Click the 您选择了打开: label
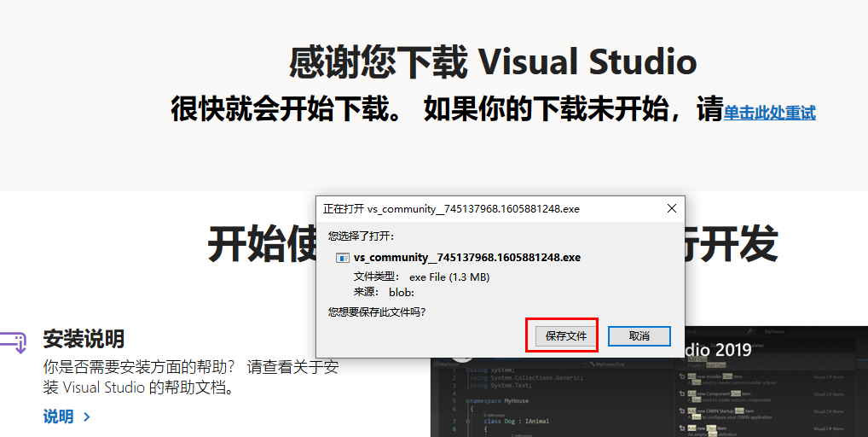The width and height of the screenshot is (868, 437). pyautogui.click(x=361, y=236)
